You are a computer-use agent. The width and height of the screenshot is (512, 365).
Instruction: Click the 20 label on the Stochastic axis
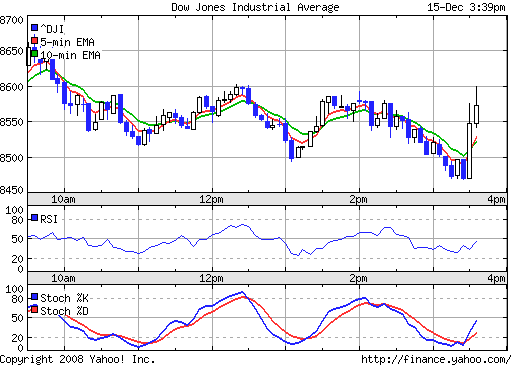click(18, 338)
